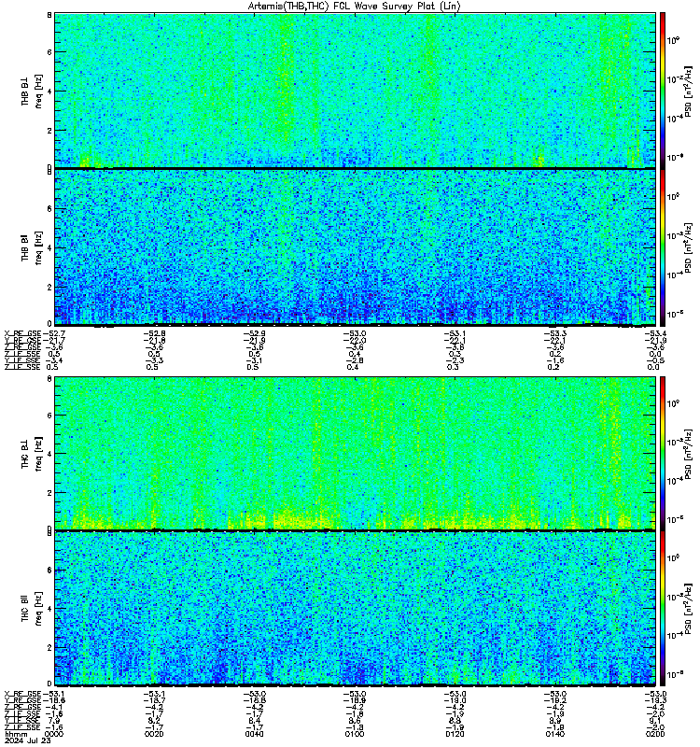
Task: Click the 0140 time label on the bottom axis
Action: click(x=554, y=734)
